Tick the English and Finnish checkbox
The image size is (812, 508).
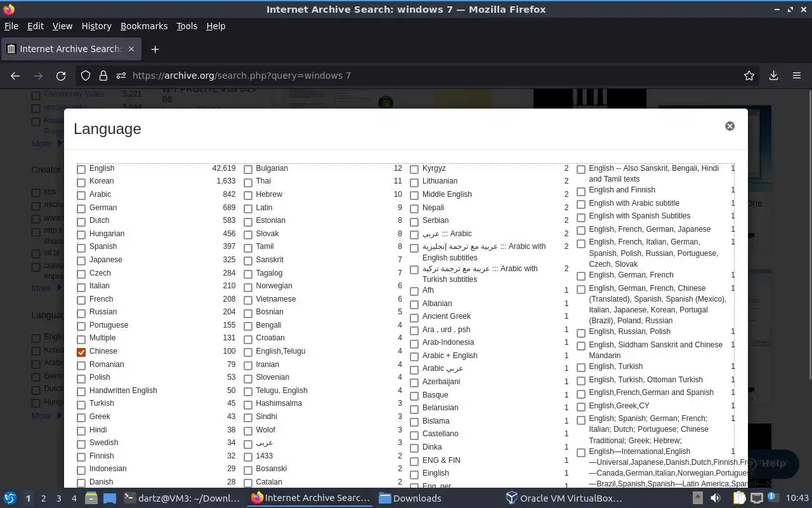581,191
